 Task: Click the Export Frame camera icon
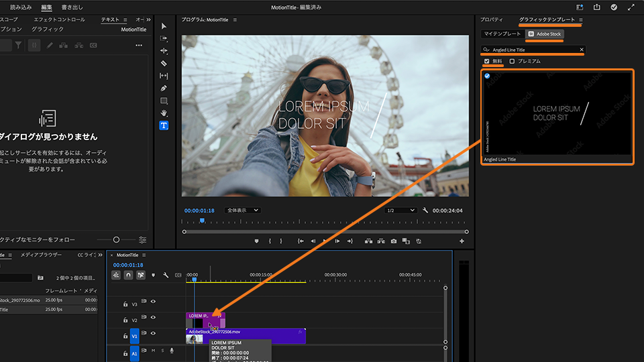[393, 241]
